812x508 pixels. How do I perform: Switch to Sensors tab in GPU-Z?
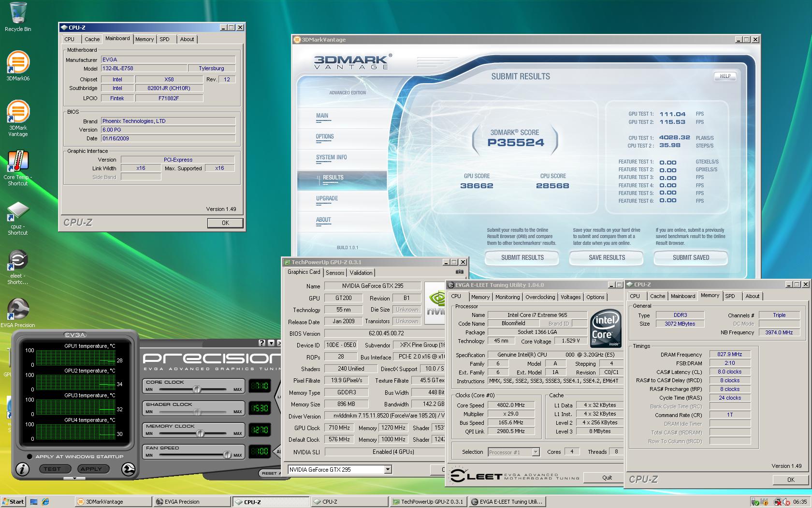coord(335,273)
